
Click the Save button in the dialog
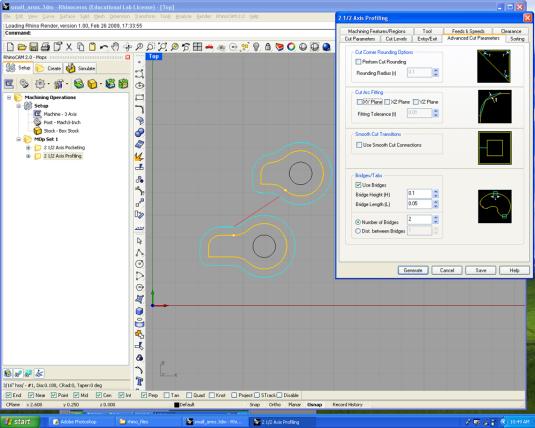click(x=480, y=270)
